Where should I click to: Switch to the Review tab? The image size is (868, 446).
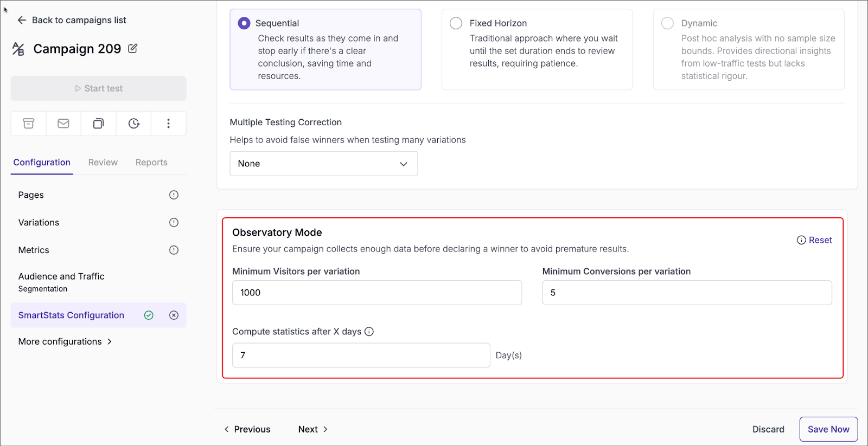103,163
